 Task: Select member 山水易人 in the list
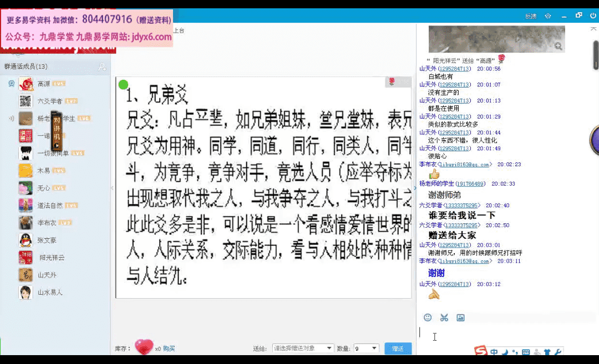coord(49,292)
